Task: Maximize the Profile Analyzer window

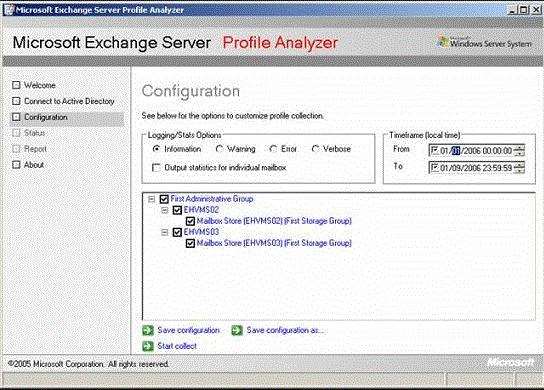Action: click(524, 10)
